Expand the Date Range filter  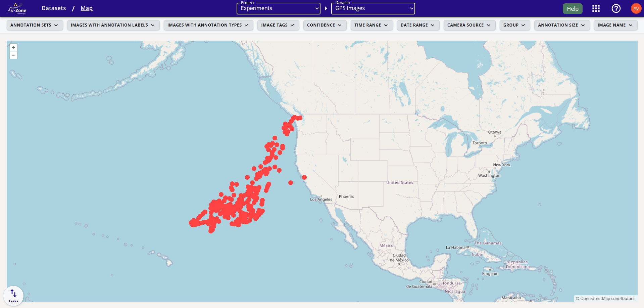pyautogui.click(x=418, y=25)
